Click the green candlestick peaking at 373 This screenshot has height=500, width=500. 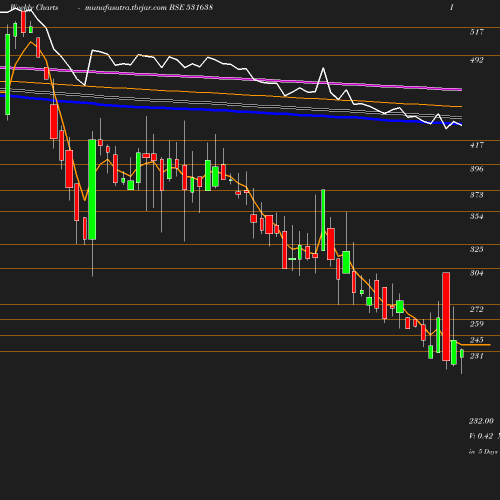point(323,220)
